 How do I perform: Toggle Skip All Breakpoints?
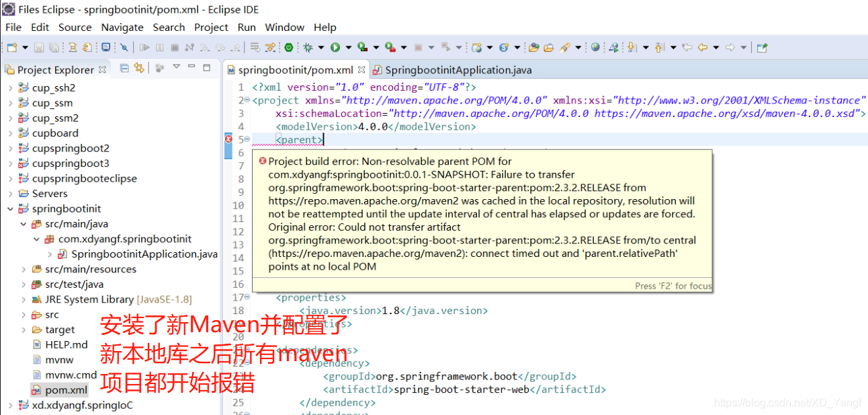click(124, 48)
